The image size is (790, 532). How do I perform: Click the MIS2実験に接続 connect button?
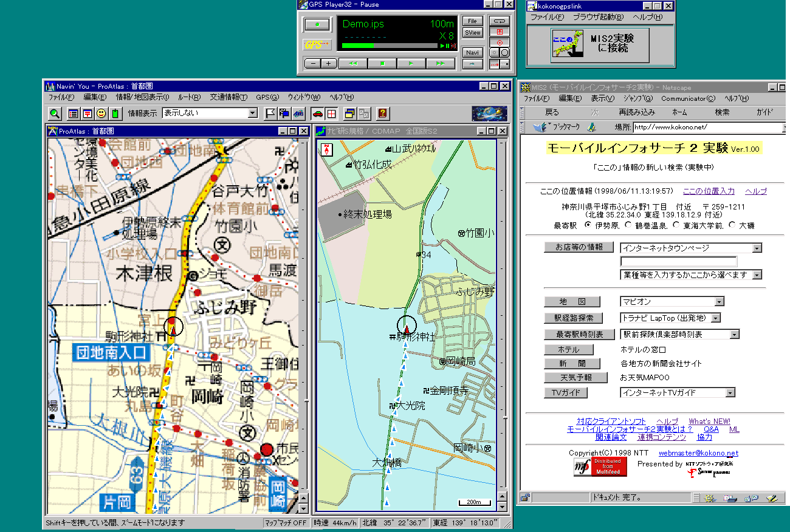coord(600,46)
